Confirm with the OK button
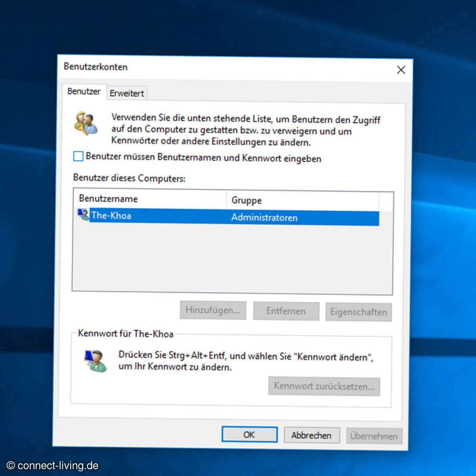The image size is (476, 476). click(x=249, y=434)
